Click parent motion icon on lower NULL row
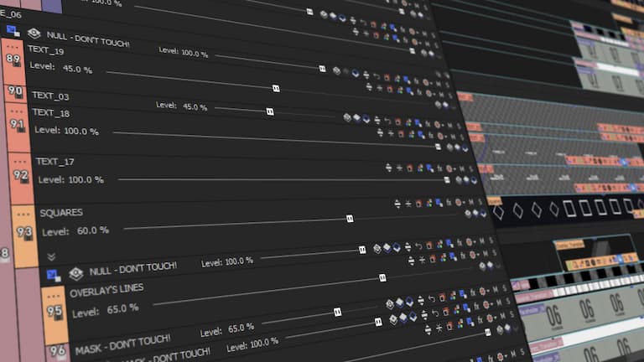Screen dimensions: 644x362 (x=377, y=249)
